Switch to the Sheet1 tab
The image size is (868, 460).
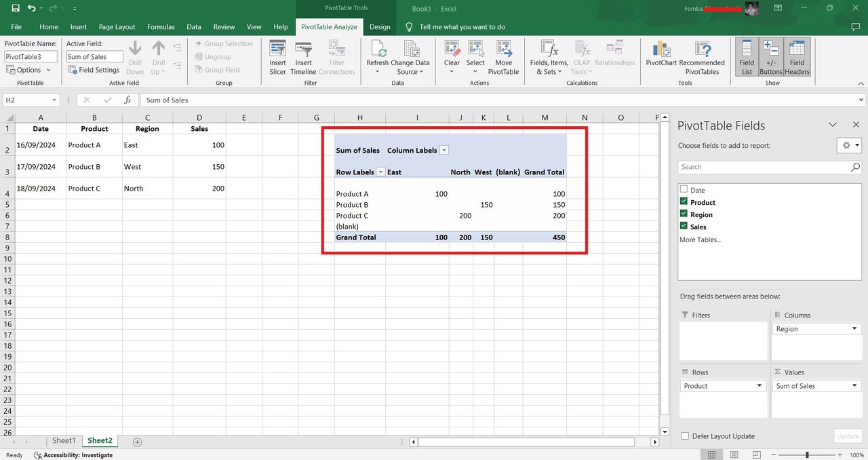[64, 441]
